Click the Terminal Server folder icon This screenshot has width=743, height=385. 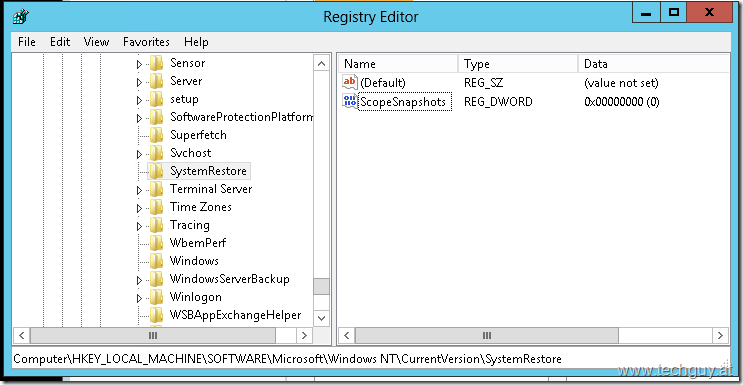coord(156,189)
